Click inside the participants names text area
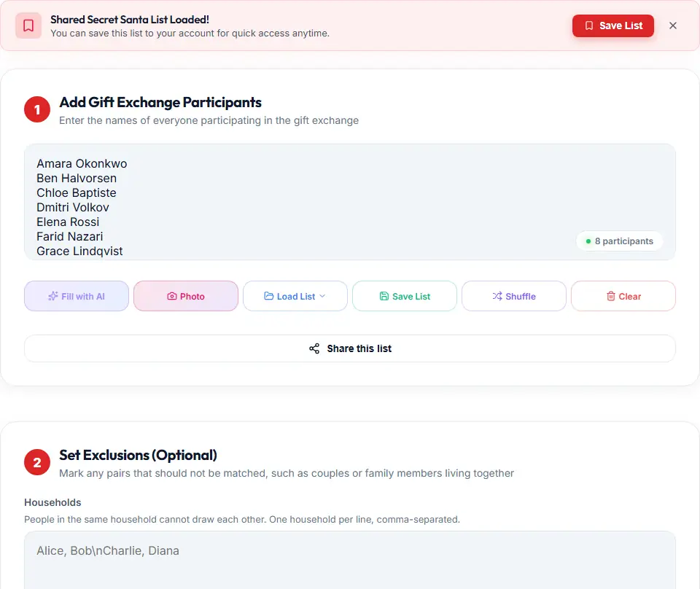This screenshot has height=589, width=700. 350,202
